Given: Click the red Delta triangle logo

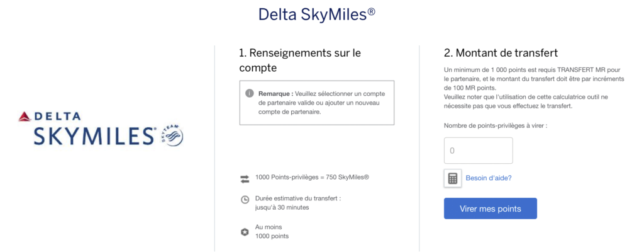Looking at the screenshot, I should click(25, 116).
